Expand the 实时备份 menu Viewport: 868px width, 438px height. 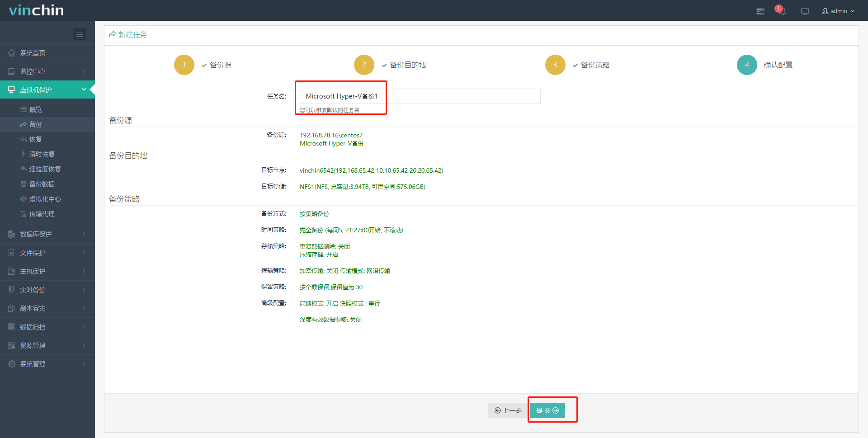coord(47,290)
